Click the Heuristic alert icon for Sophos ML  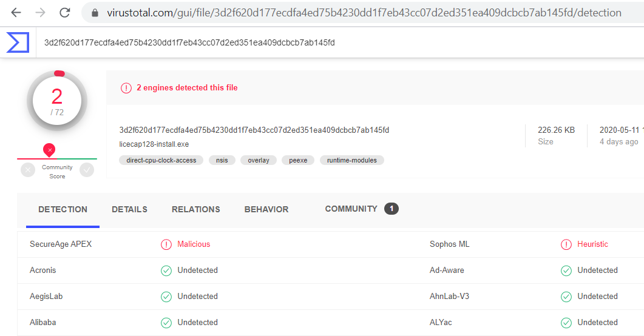pyautogui.click(x=566, y=244)
